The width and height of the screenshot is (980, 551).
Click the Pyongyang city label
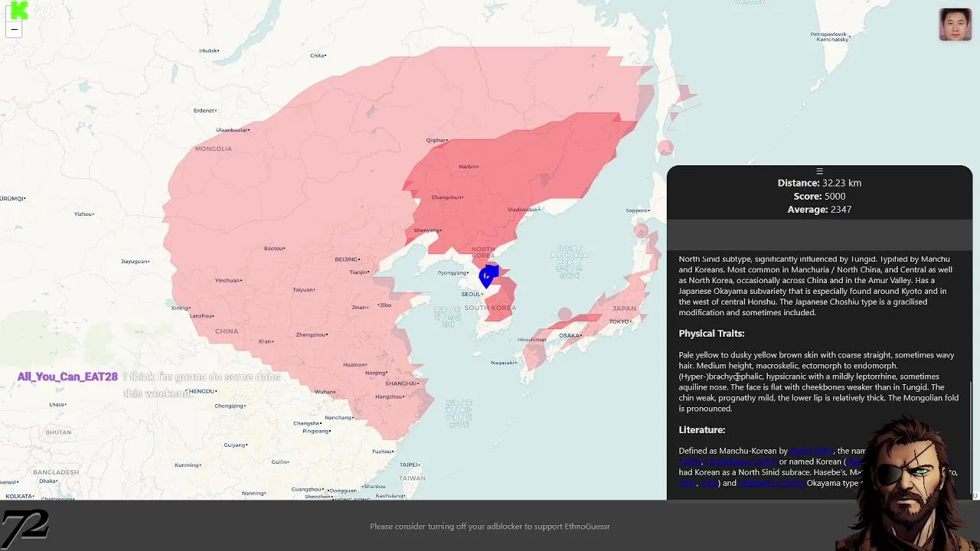tap(452, 272)
